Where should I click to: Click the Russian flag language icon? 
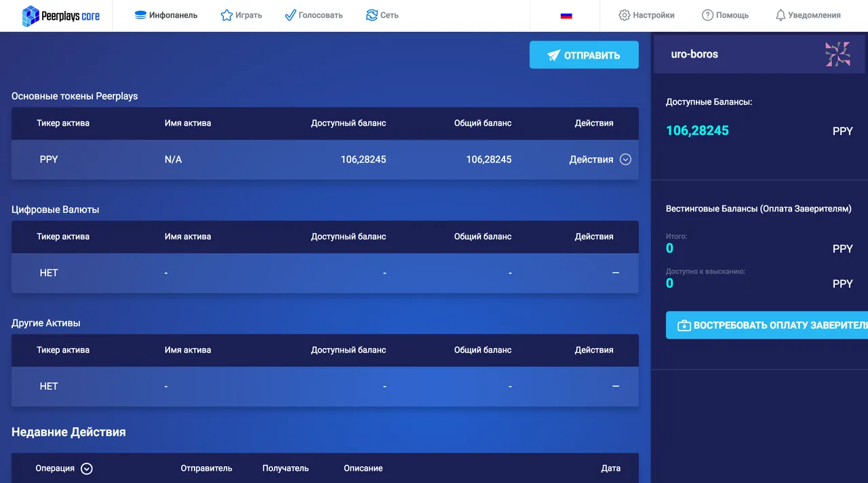click(566, 15)
